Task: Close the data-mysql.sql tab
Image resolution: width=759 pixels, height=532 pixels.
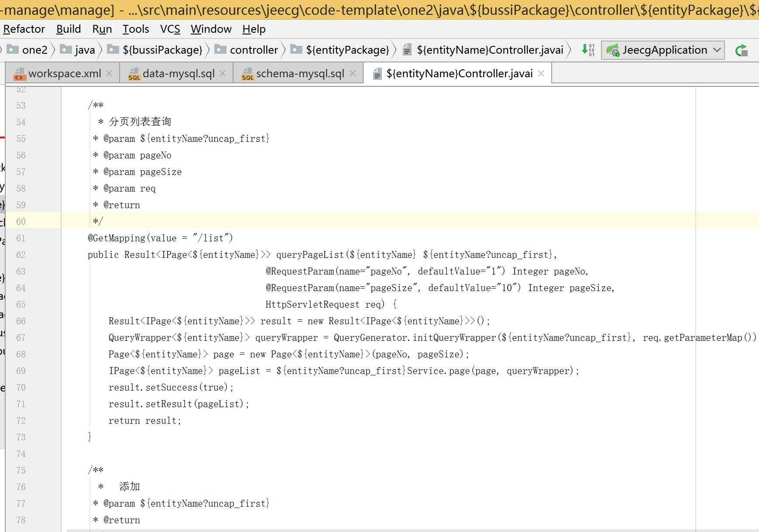Action: coord(223,73)
